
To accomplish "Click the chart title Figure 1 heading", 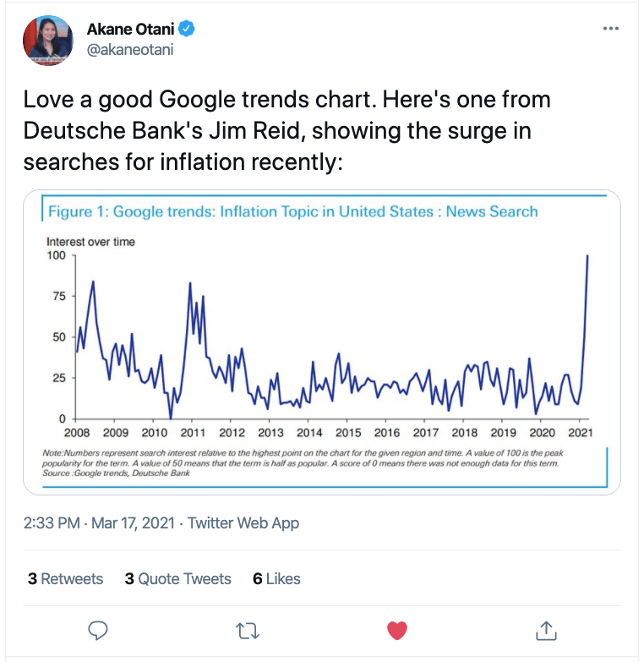I will [x=292, y=211].
